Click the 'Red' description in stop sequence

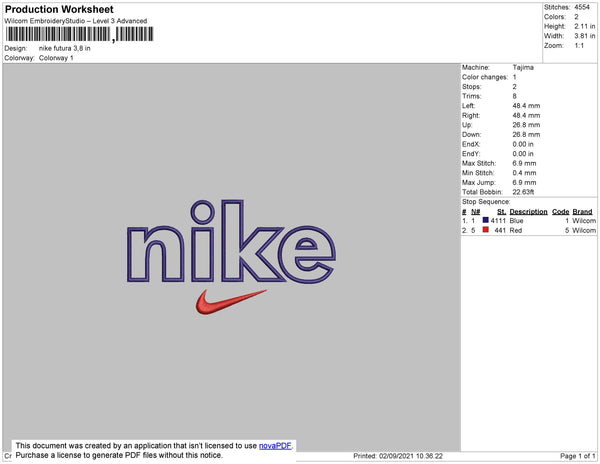pos(515,230)
